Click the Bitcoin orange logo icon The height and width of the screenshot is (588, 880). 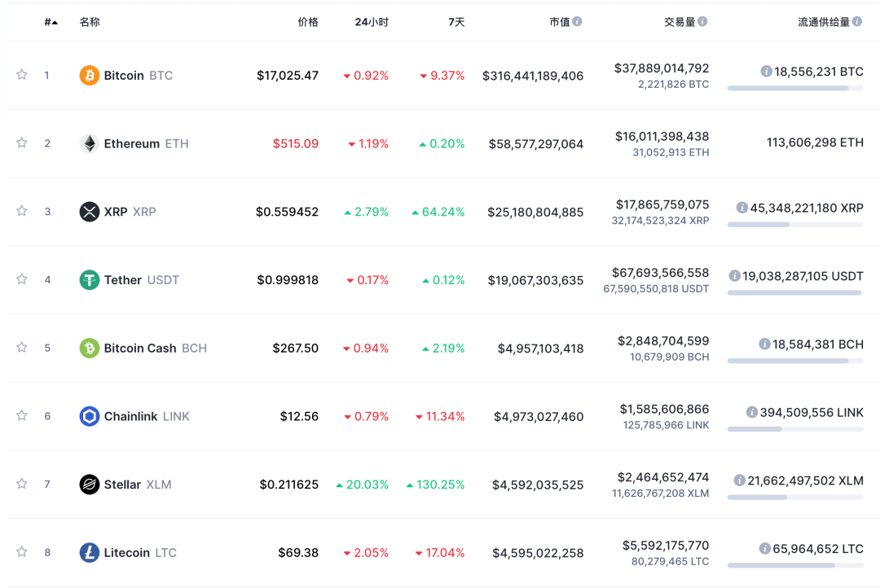[90, 76]
